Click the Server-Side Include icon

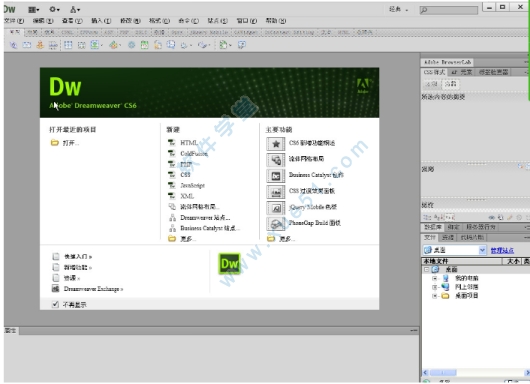click(x=158, y=45)
